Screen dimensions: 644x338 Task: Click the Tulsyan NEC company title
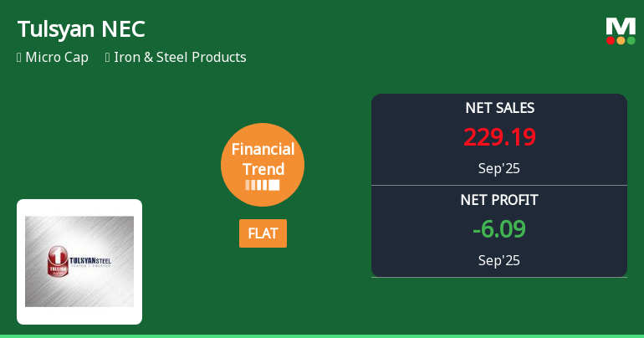click(x=81, y=29)
